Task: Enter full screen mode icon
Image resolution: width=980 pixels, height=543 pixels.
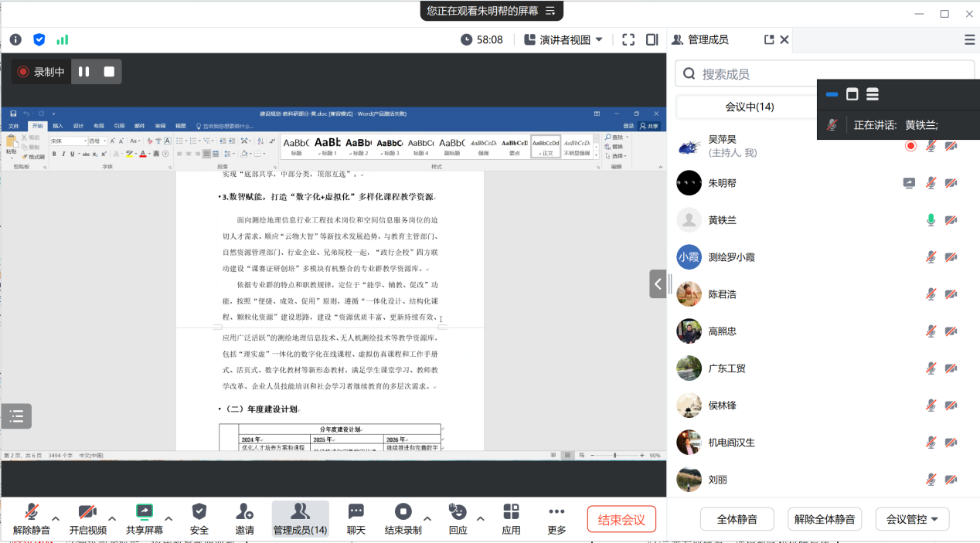Action: [628, 39]
